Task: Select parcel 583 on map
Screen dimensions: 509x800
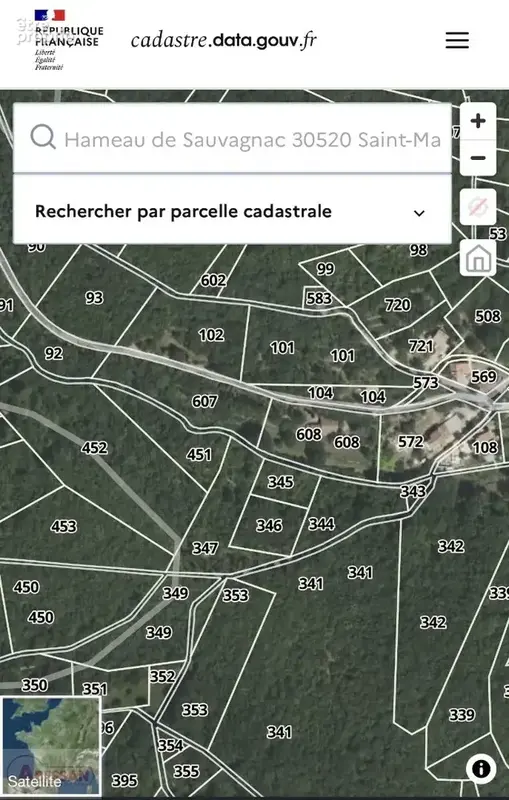Action: (x=319, y=298)
